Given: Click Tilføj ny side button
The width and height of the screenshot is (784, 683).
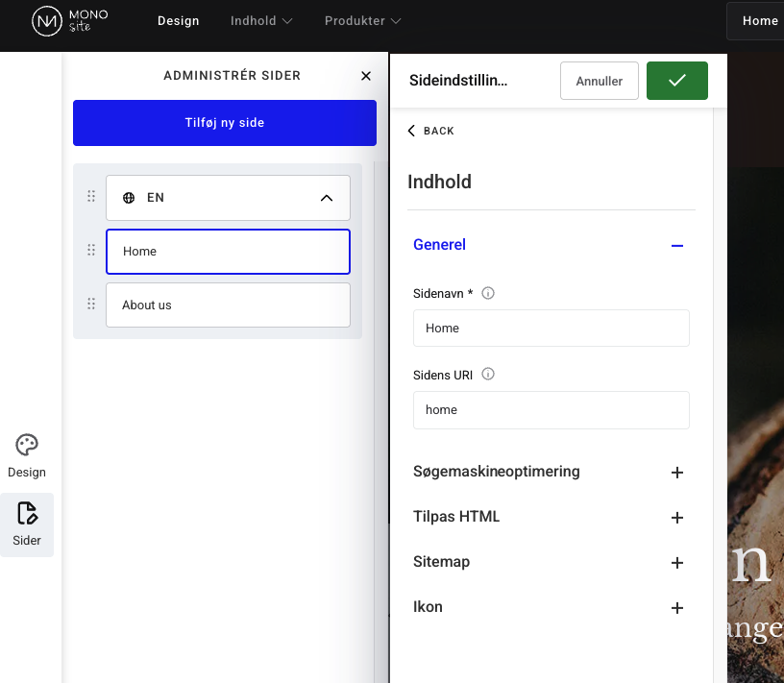Looking at the screenshot, I should (225, 123).
